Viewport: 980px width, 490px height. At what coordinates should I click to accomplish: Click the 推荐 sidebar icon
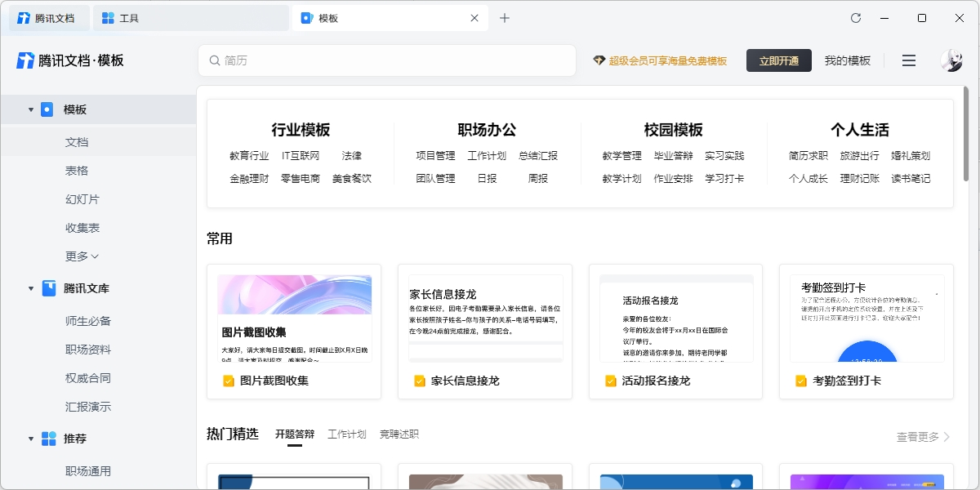pos(49,439)
